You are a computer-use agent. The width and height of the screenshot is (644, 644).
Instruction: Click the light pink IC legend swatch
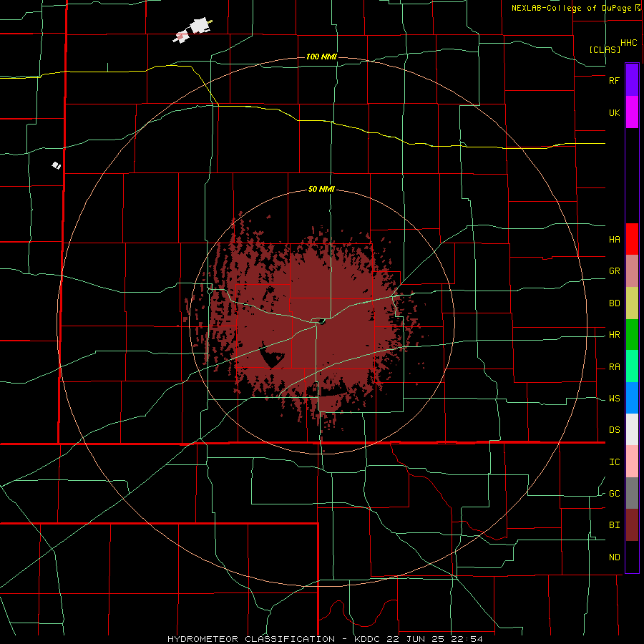632,462
